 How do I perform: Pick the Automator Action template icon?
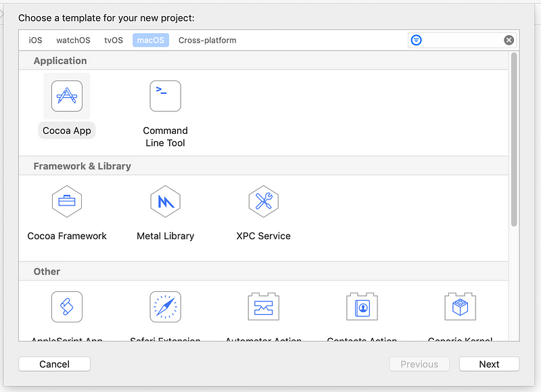264,306
